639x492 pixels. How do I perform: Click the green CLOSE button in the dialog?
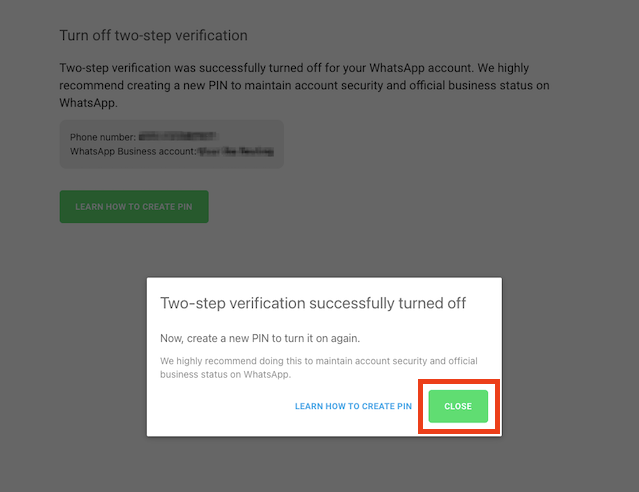458,406
